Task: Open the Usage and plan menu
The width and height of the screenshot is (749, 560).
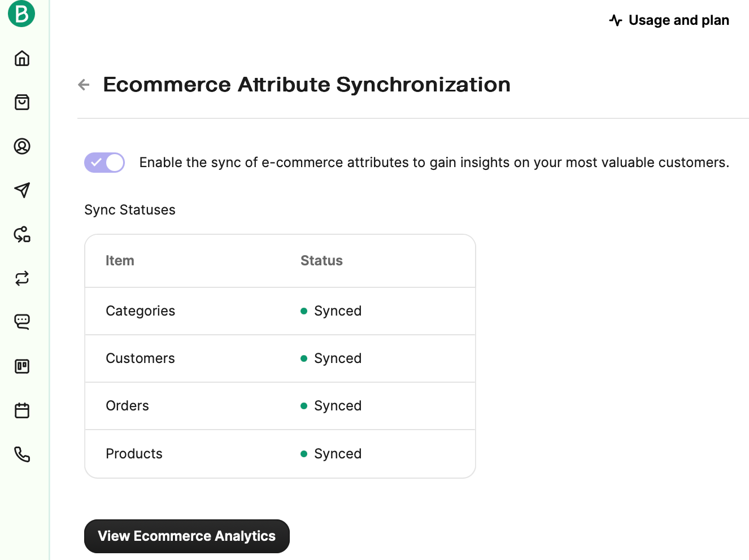Action: pos(669,20)
